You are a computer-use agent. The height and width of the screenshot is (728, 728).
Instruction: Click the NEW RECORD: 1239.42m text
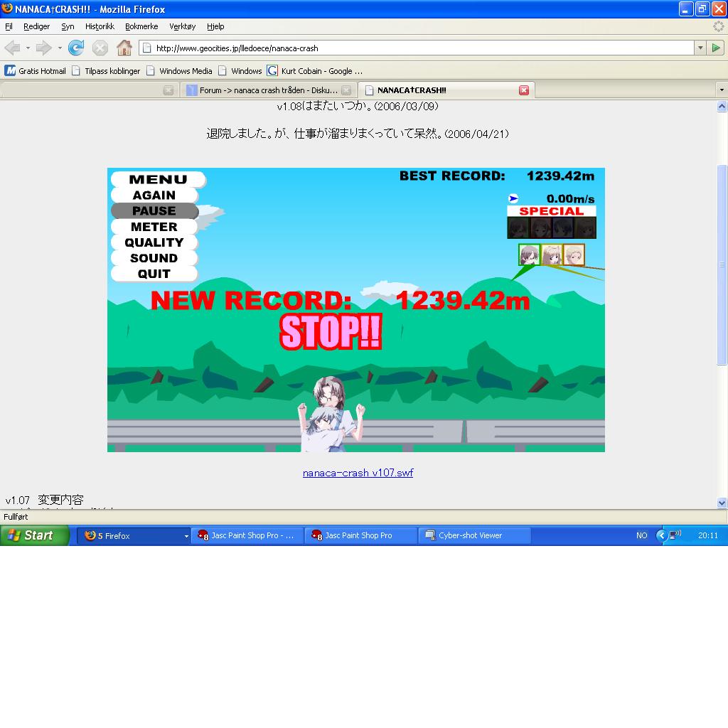(x=341, y=300)
